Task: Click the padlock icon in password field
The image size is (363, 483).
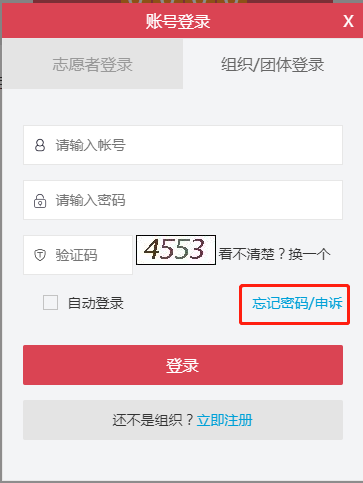Action: [x=40, y=201]
